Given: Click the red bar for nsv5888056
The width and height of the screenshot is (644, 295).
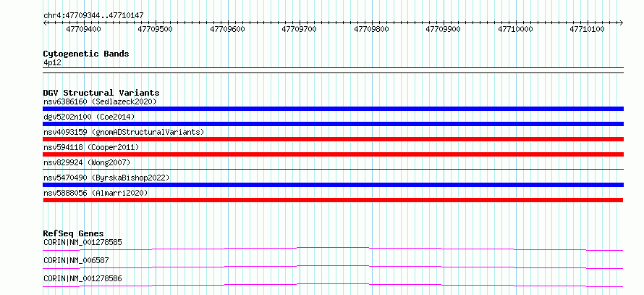Looking at the screenshot, I should [333, 200].
